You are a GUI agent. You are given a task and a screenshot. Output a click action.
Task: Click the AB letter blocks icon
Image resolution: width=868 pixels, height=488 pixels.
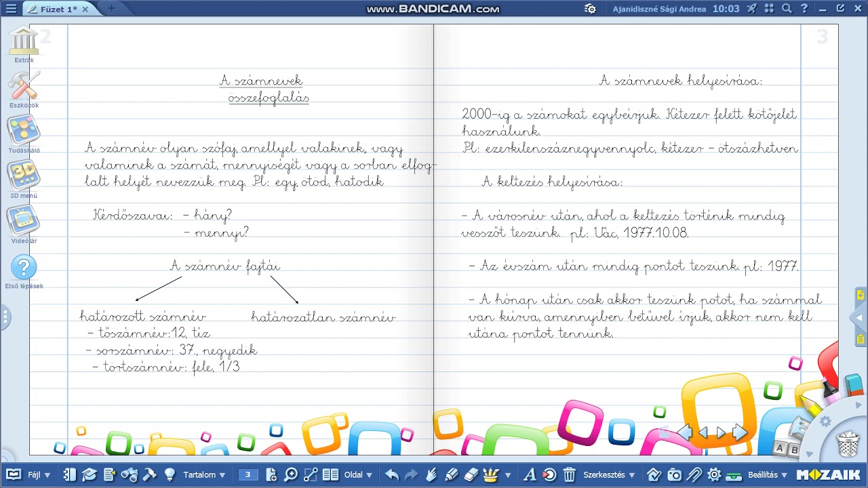pos(787,448)
